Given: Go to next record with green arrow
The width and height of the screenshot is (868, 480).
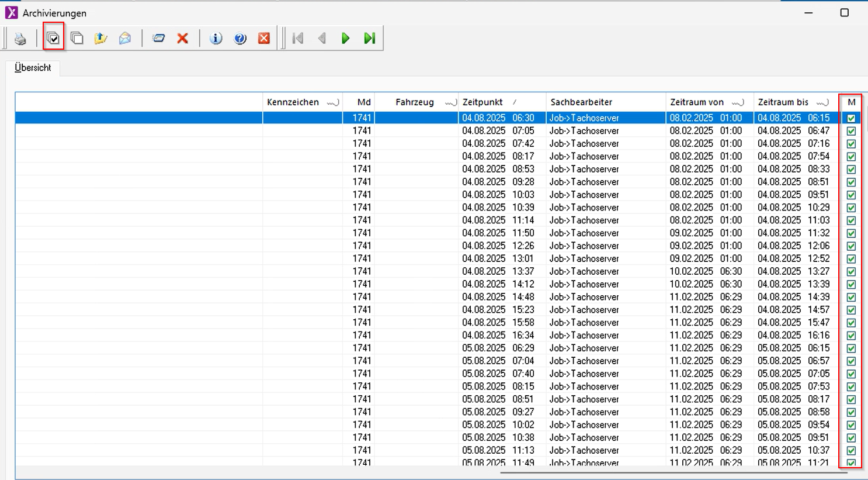Looking at the screenshot, I should point(345,39).
